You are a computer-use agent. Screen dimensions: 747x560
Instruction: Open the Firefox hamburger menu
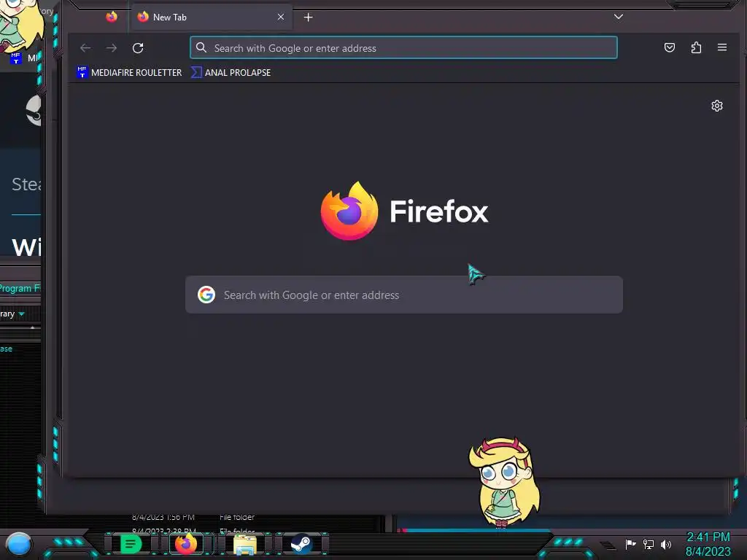click(722, 47)
